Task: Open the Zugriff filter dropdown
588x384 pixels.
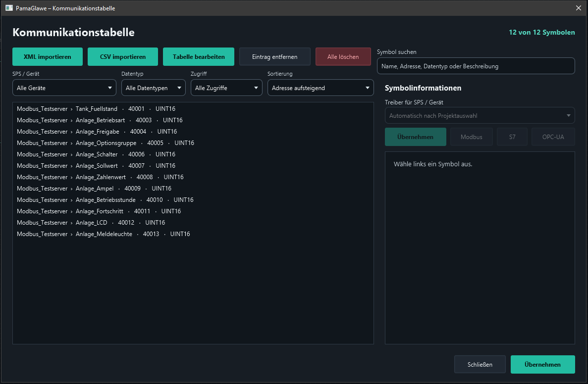Action: 226,88
